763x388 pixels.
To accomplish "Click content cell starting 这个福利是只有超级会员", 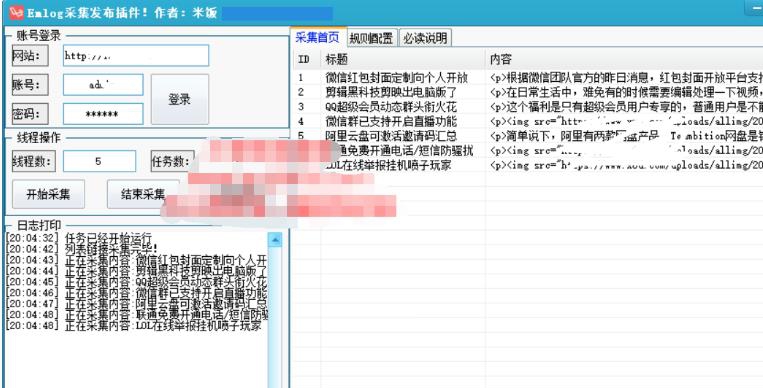I will 626,107.
